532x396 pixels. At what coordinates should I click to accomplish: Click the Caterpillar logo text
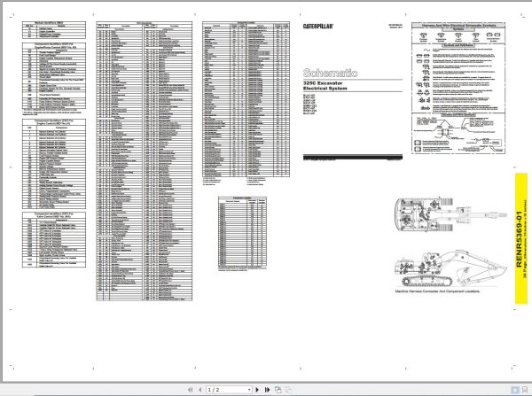click(x=318, y=26)
